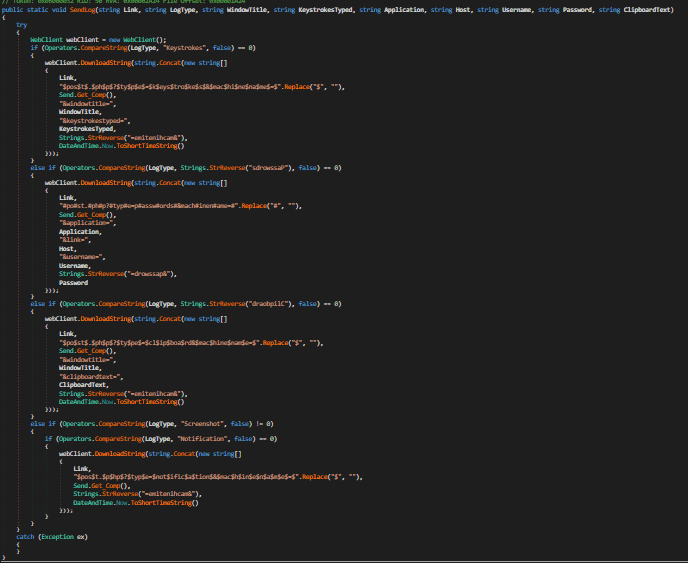
Task: Click the "&clipboardtext=" string
Action: pos(91,377)
